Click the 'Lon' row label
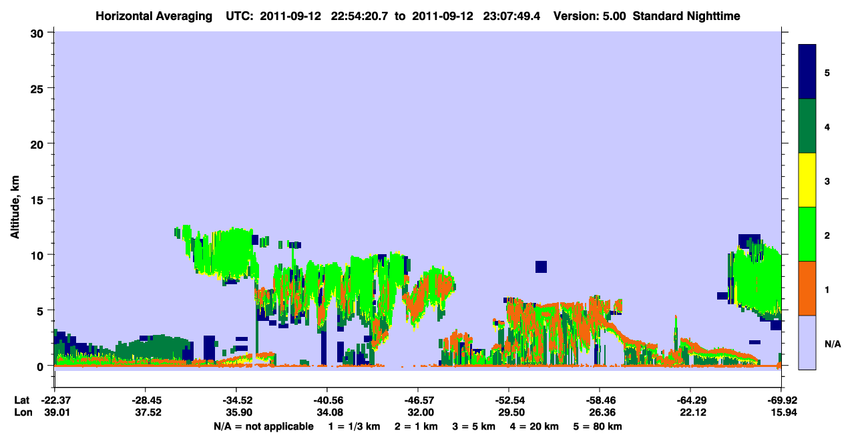Viewport: 868px width, 445px height. (x=22, y=413)
